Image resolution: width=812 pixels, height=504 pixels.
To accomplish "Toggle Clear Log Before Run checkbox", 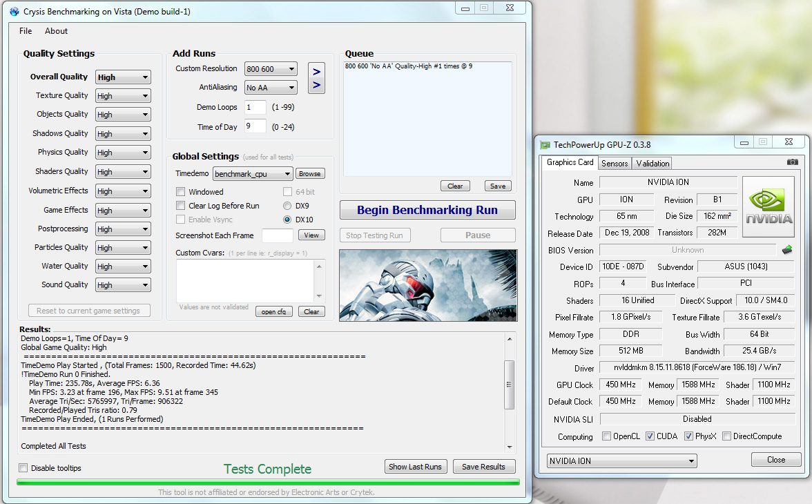I will [180, 206].
